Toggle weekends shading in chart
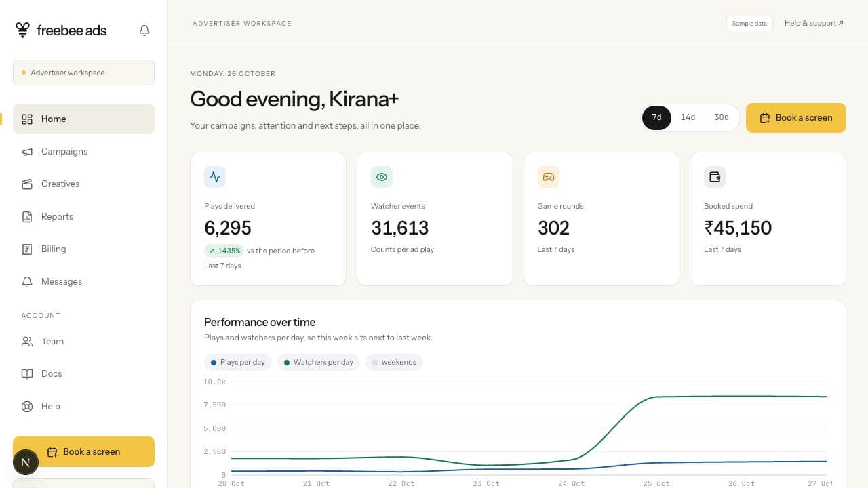The width and height of the screenshot is (868, 488). [394, 362]
